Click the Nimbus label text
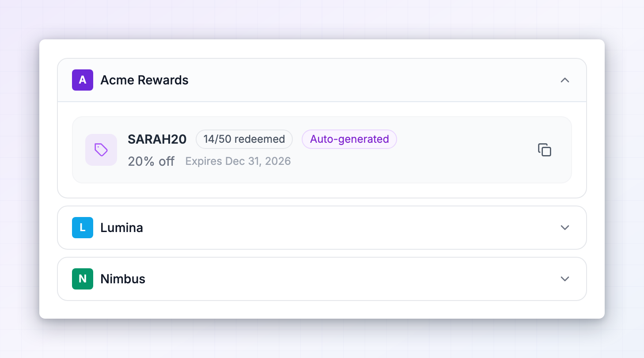The image size is (644, 358). click(123, 279)
